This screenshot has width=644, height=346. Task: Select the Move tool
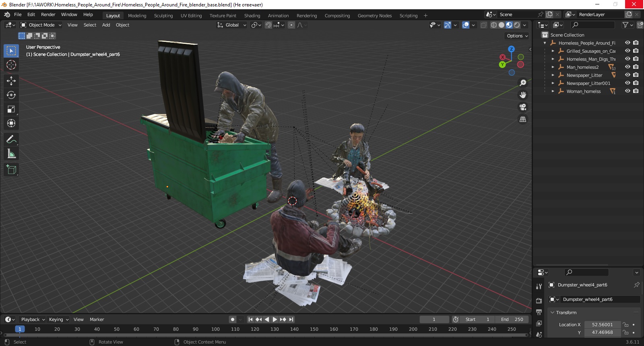(x=11, y=81)
